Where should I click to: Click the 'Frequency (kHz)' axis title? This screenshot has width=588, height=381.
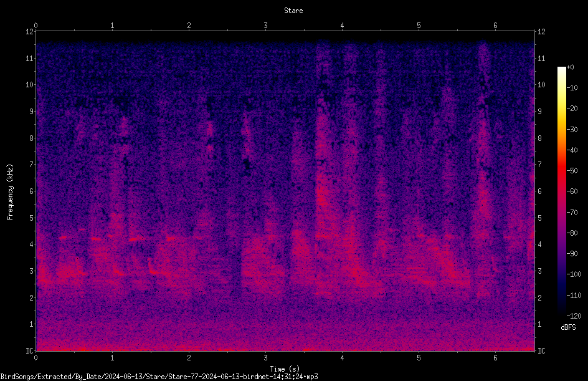tap(10, 192)
